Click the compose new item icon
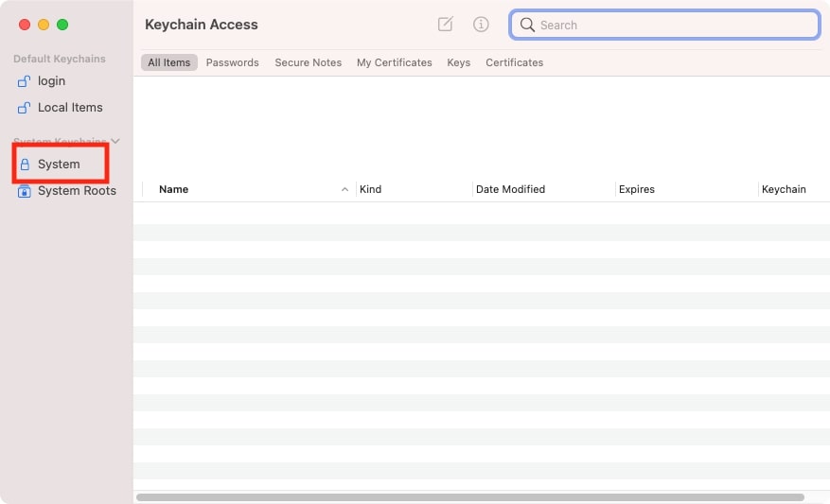 tap(445, 24)
